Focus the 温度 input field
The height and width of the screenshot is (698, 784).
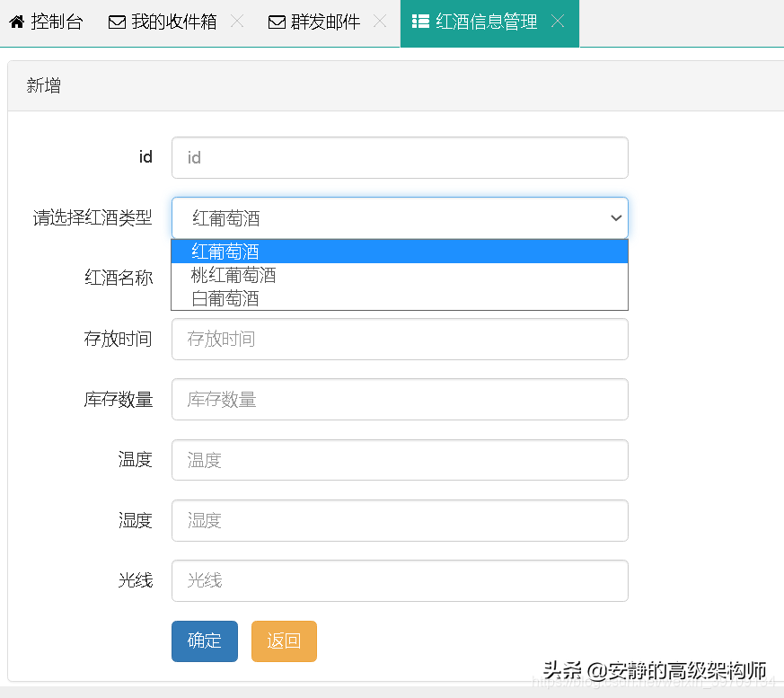[400, 460]
